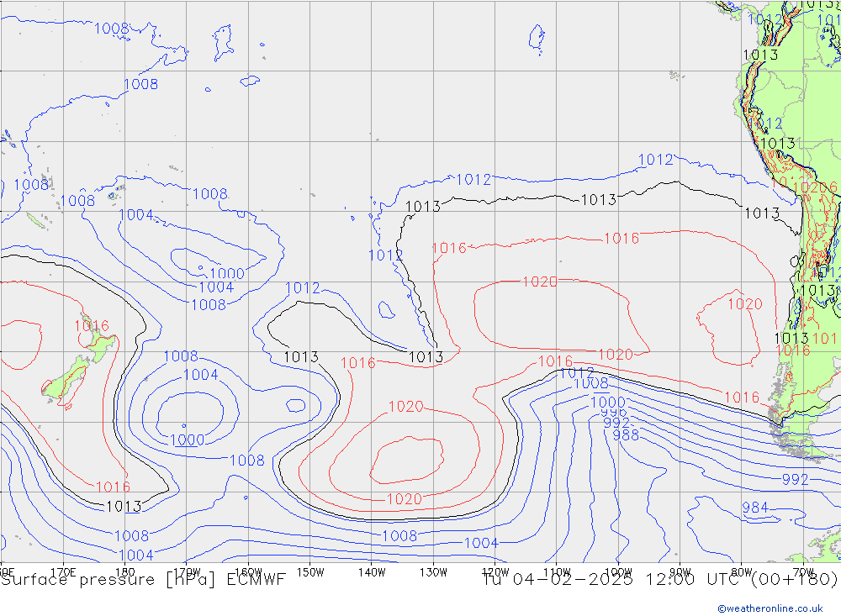Image resolution: width=841 pixels, height=616 pixels.
Task: Click the weatheronline.co.uk copyright link
Action: click(x=770, y=608)
